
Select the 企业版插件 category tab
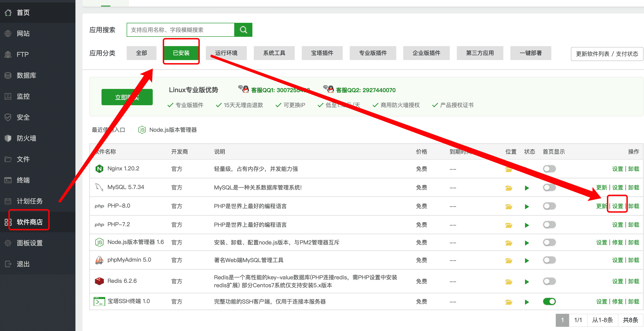click(426, 53)
